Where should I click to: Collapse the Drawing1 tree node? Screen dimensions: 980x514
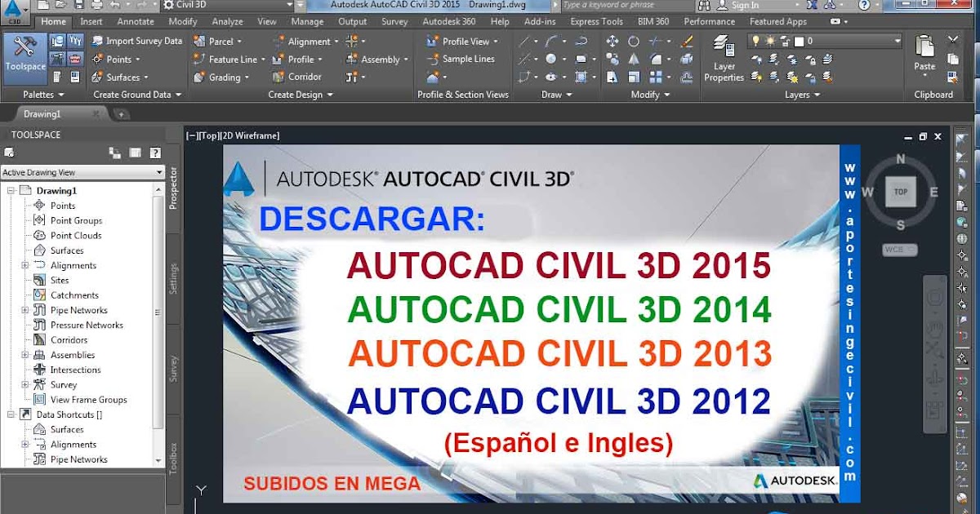click(11, 191)
